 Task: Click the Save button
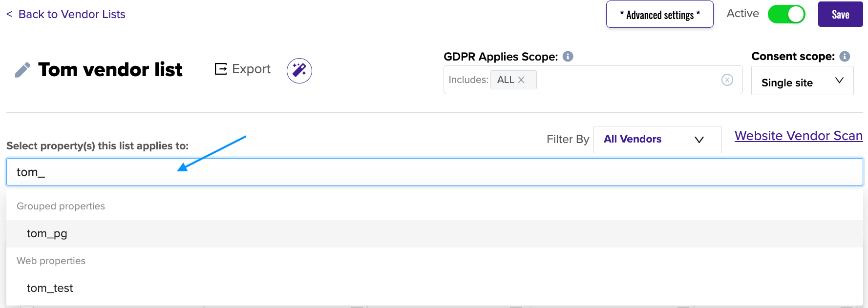point(840,14)
